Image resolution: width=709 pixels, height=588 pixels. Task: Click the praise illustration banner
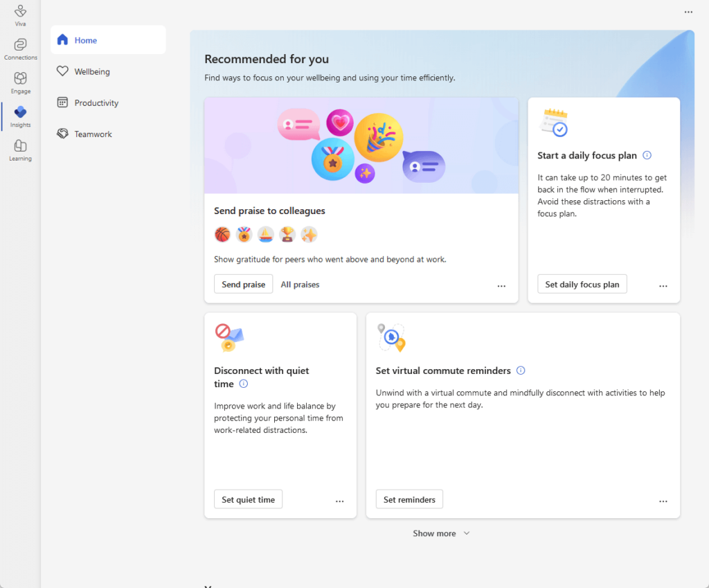(361, 145)
